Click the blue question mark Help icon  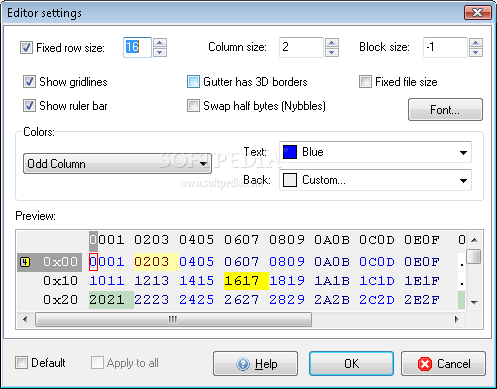pos(243,364)
